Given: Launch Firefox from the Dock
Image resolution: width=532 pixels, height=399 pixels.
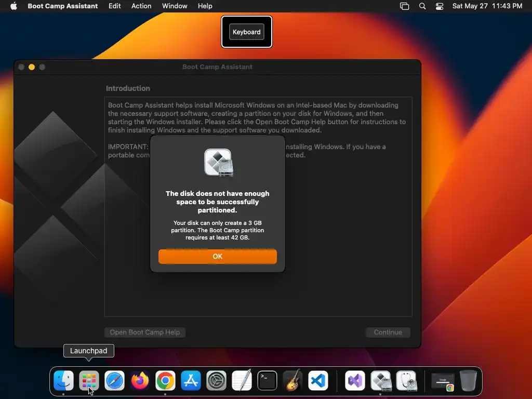Looking at the screenshot, I should (140, 380).
